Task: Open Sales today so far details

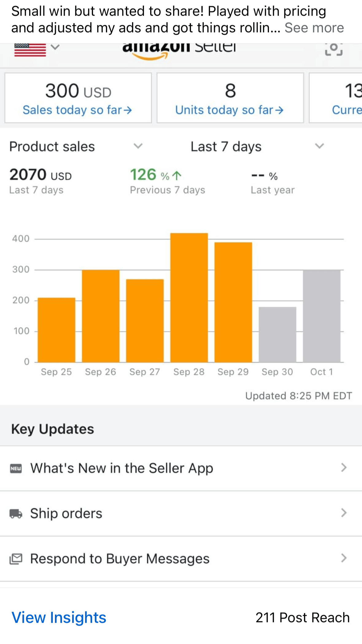Action: [78, 110]
